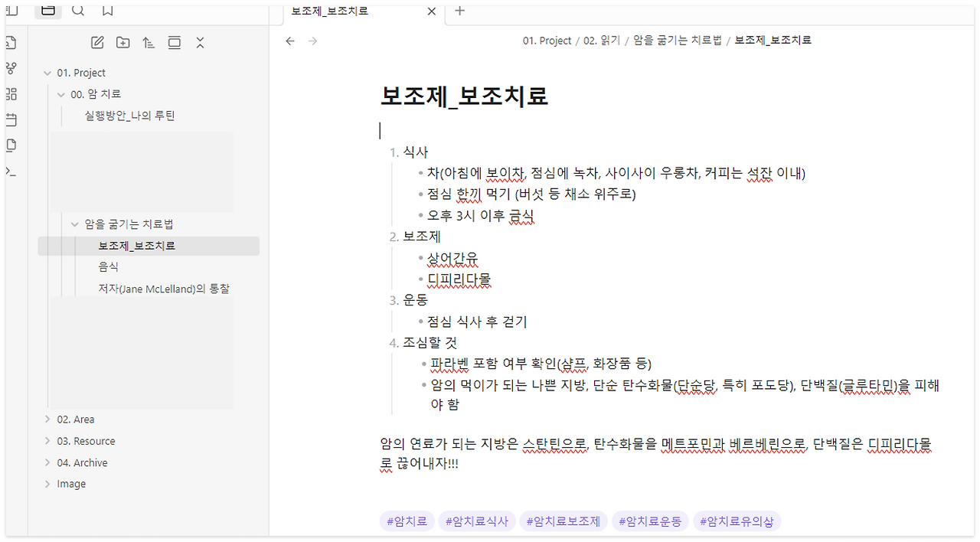Viewport: 980px width, 542px height.
Task: Collapse all folders icon
Action: (200, 43)
